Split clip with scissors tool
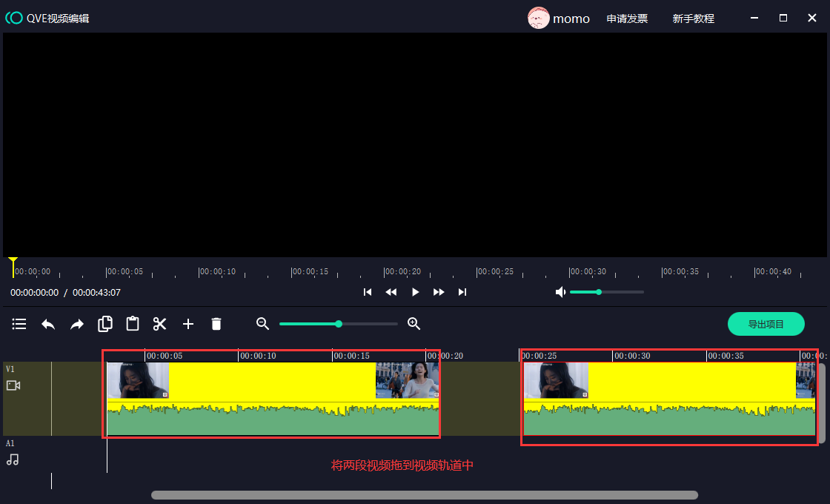The width and height of the screenshot is (830, 504). click(x=160, y=324)
